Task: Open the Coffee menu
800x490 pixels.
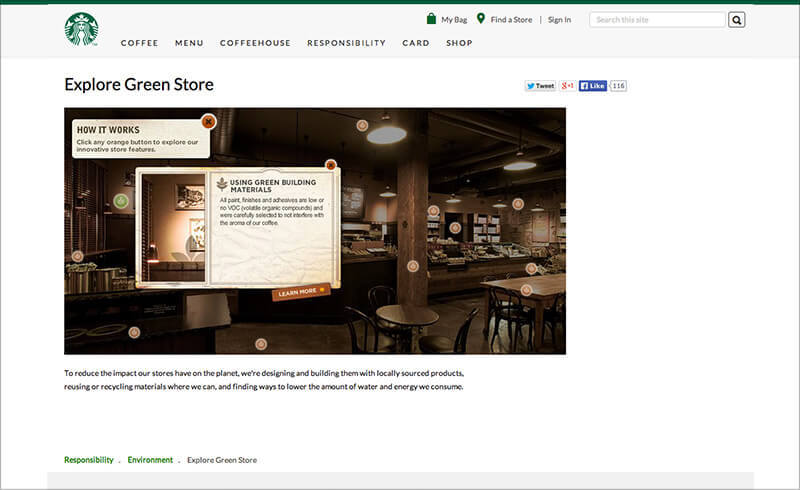Action: coord(139,43)
